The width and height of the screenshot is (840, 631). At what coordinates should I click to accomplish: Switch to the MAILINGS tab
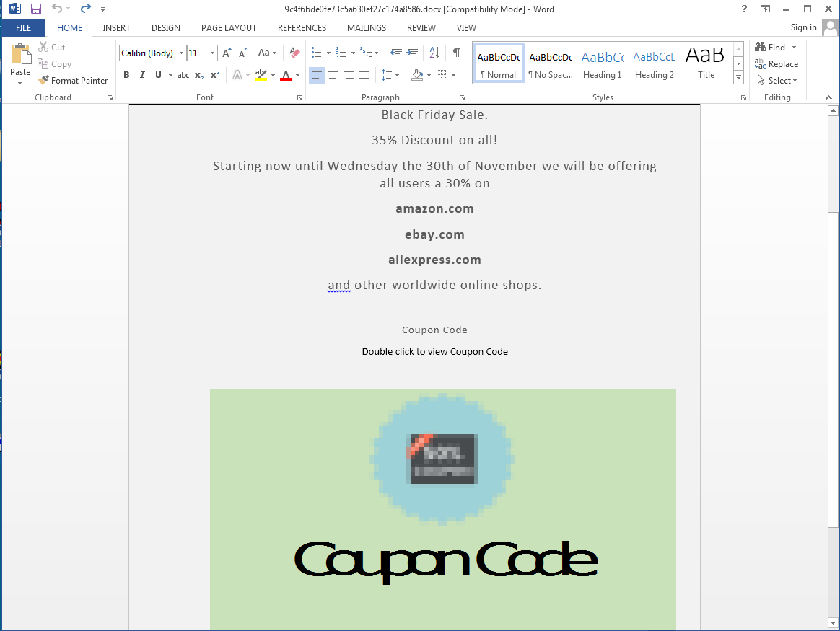point(367,28)
